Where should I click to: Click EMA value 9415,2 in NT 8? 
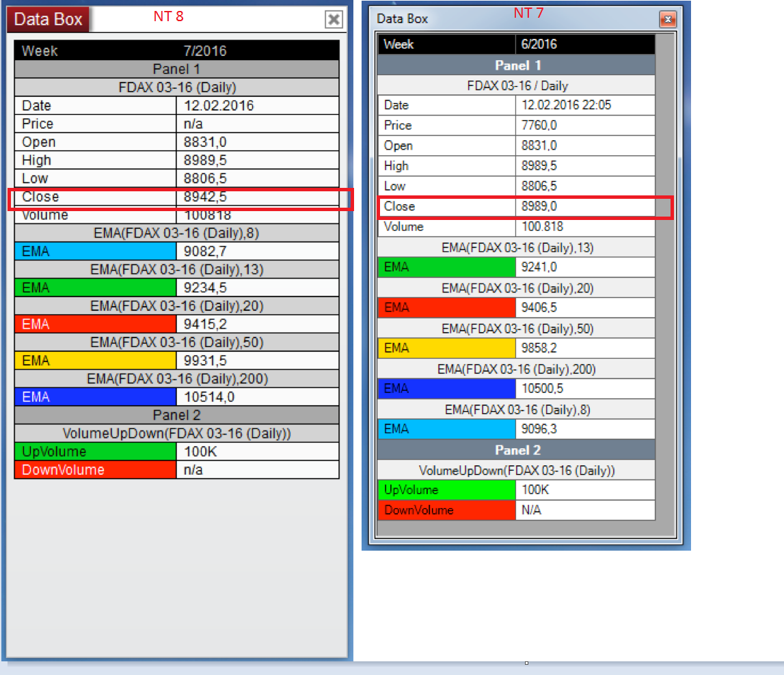coord(258,325)
